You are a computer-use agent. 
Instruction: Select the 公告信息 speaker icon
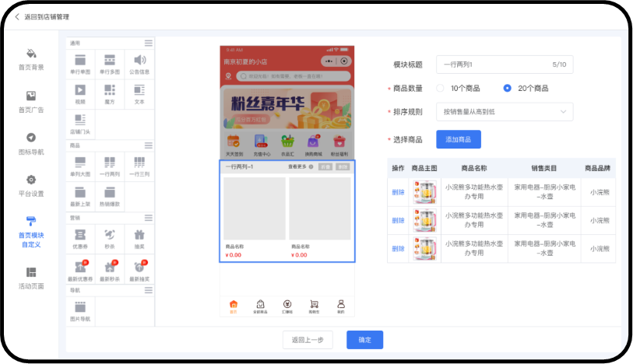click(139, 61)
